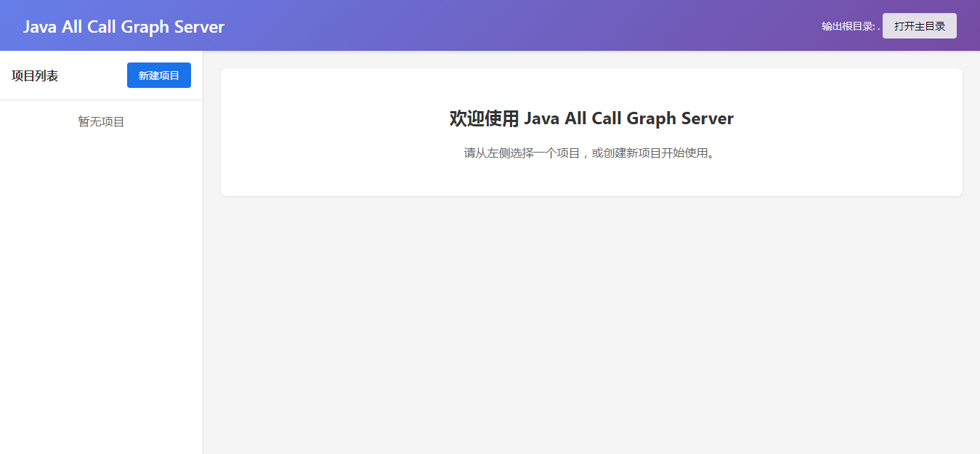This screenshot has height=454, width=980.
Task: Select the 项目列表 sidebar heading
Action: (35, 76)
